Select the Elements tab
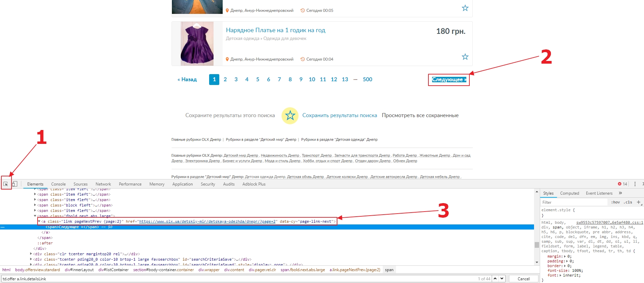 tap(35, 184)
